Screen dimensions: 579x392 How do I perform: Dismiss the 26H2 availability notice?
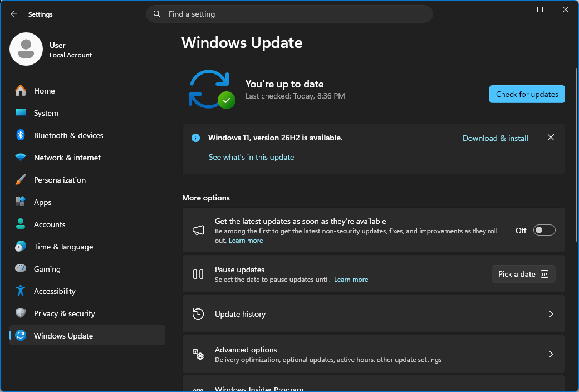pyautogui.click(x=551, y=138)
